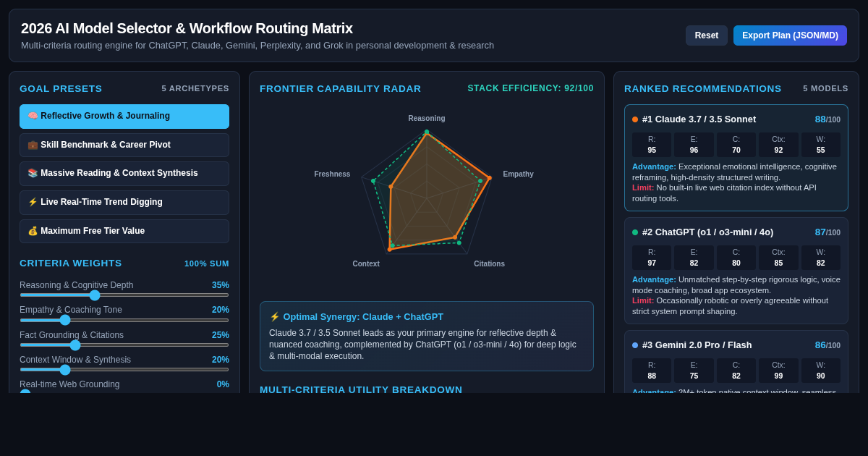Viewport: 868px width, 456px height.
Task: Export plan as JSON/MD
Action: (790, 35)
